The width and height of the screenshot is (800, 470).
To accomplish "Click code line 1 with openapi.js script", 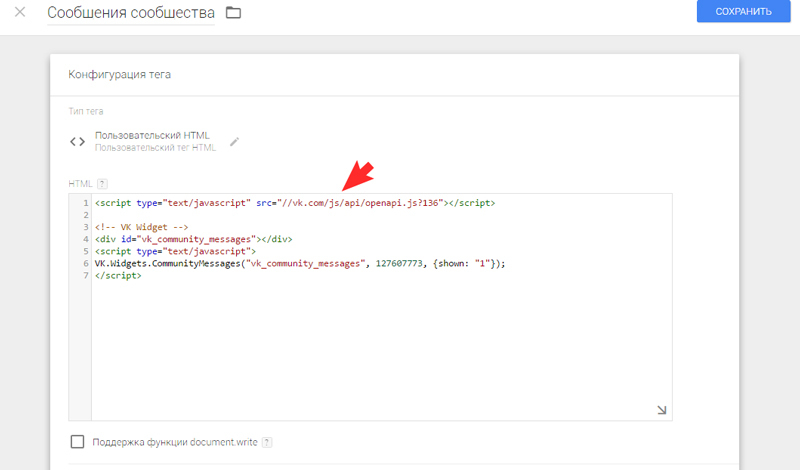I will [x=295, y=203].
